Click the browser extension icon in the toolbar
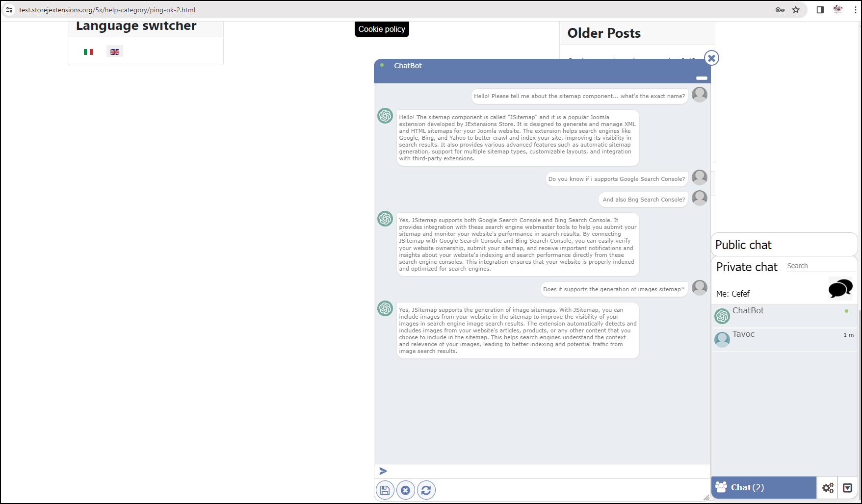 coord(838,10)
